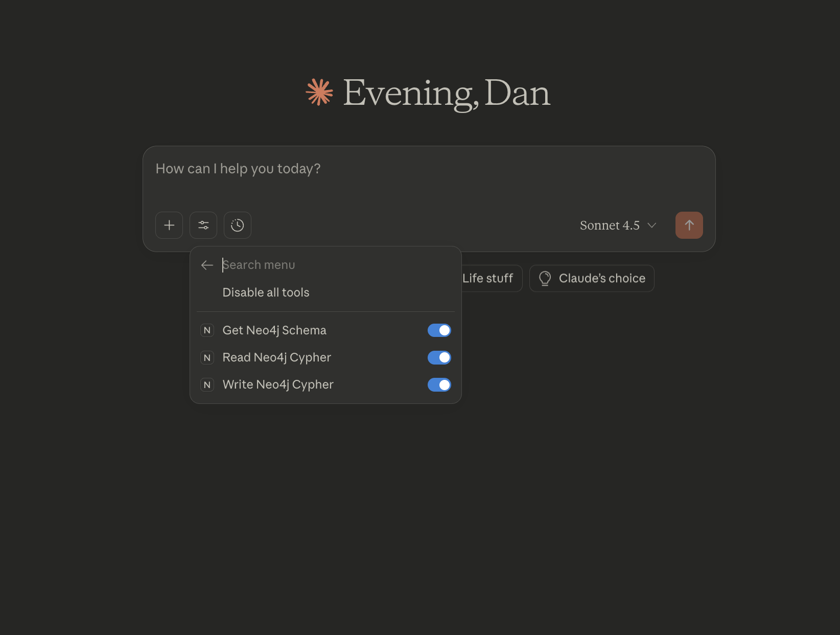Click the N icon beside Read Neo4j Cypher

click(x=207, y=357)
